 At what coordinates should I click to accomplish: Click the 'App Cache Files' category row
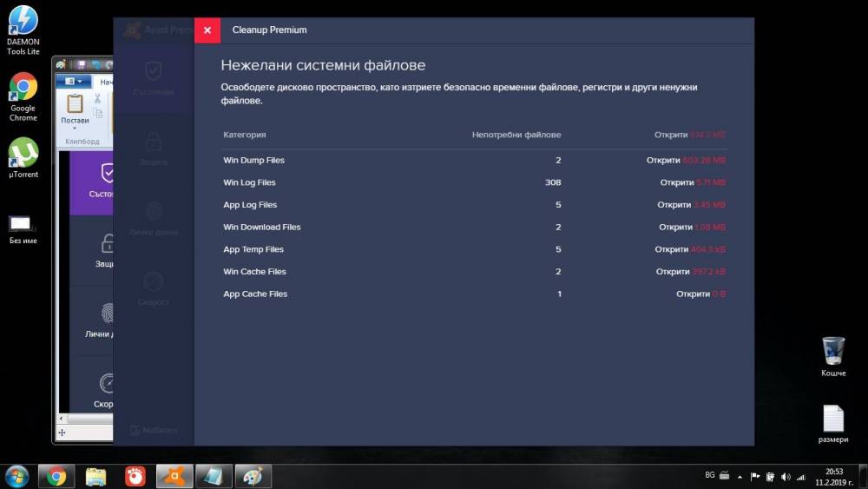475,294
